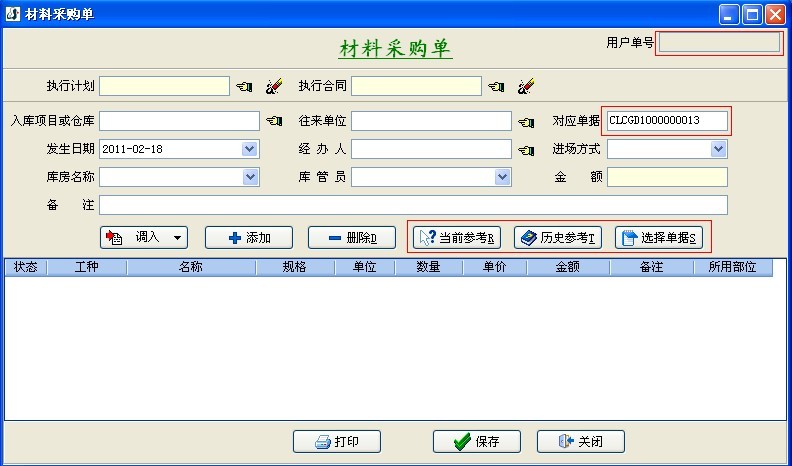Image resolution: width=792 pixels, height=466 pixels.
Task: Print the form with 打印
Action: click(x=336, y=442)
